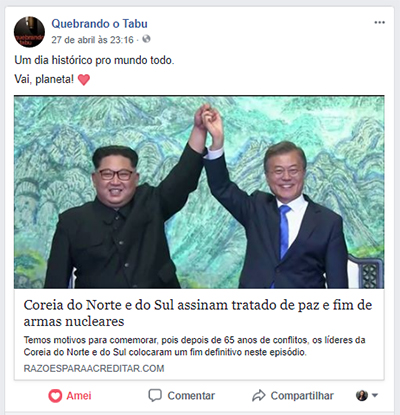Click the RAZOESPARAACREDITAR.COM source link
Image resolution: width=400 pixels, height=415 pixels.
[94, 368]
